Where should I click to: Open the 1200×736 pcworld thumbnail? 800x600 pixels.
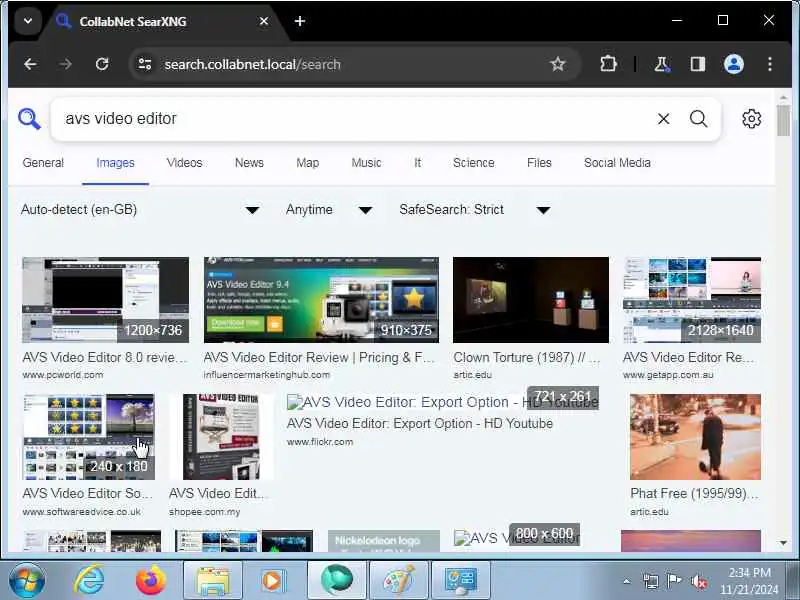[105, 300]
